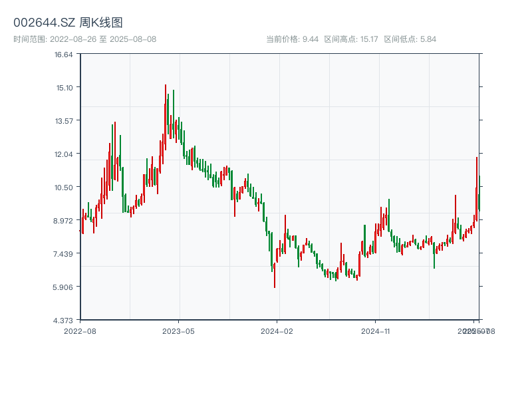Image resolution: width=532 pixels, height=399 pixels.
Task: Click the y-axis label 7.439
Action: pos(63,254)
